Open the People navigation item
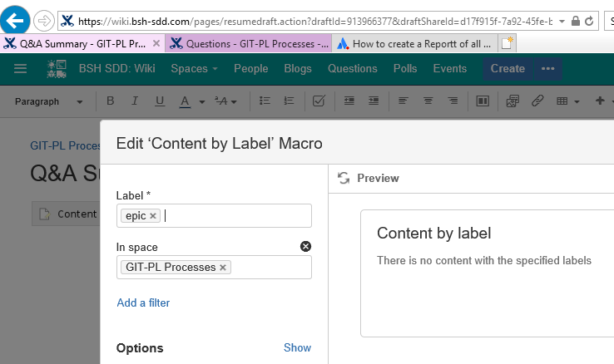Image resolution: width=614 pixels, height=364 pixels. (x=251, y=68)
